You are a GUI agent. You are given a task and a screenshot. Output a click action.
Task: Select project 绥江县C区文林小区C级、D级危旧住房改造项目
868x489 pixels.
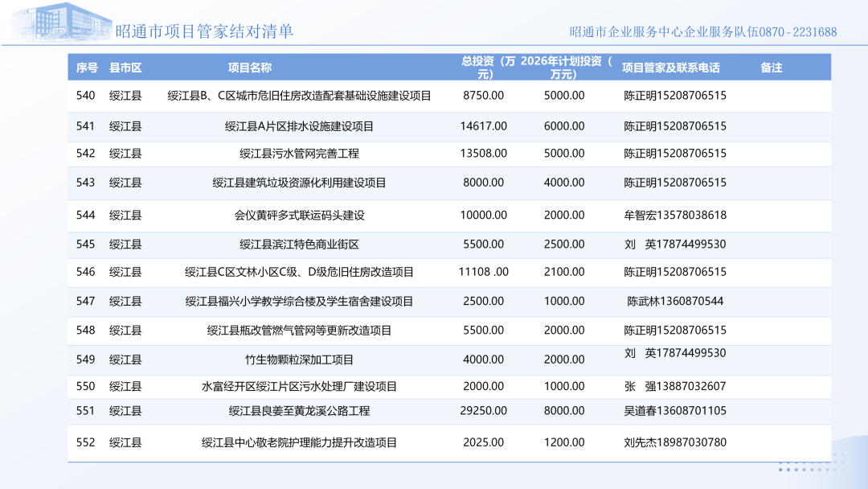click(x=300, y=272)
